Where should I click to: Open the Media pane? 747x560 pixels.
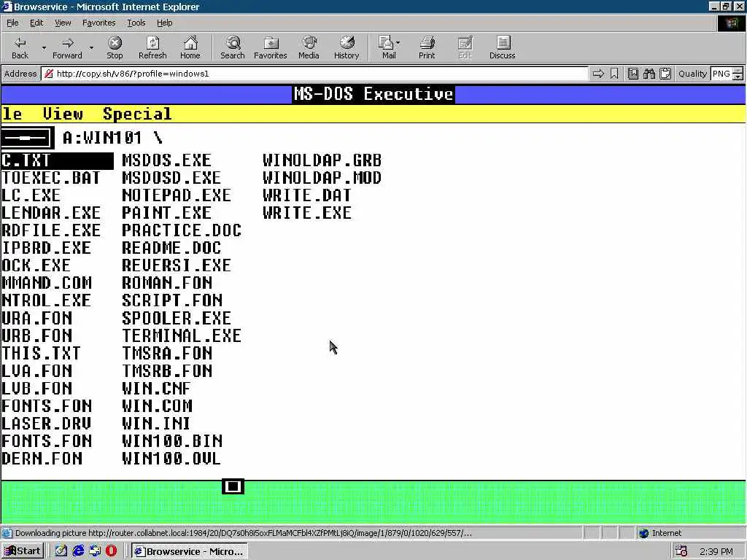309,47
